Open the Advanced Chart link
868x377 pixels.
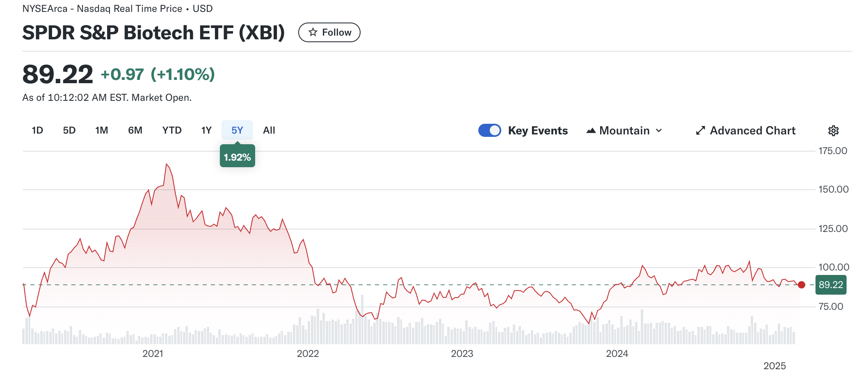tap(752, 131)
